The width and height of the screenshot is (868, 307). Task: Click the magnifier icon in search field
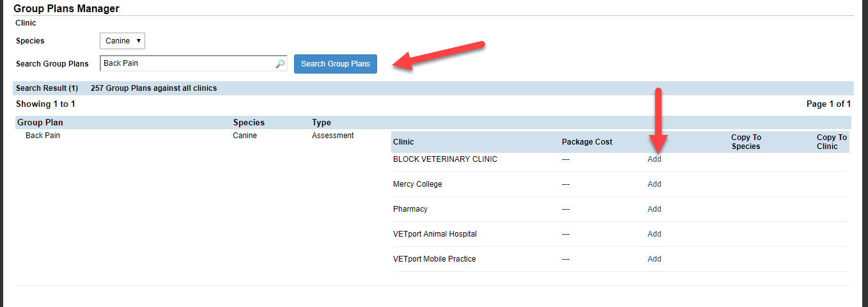point(279,64)
